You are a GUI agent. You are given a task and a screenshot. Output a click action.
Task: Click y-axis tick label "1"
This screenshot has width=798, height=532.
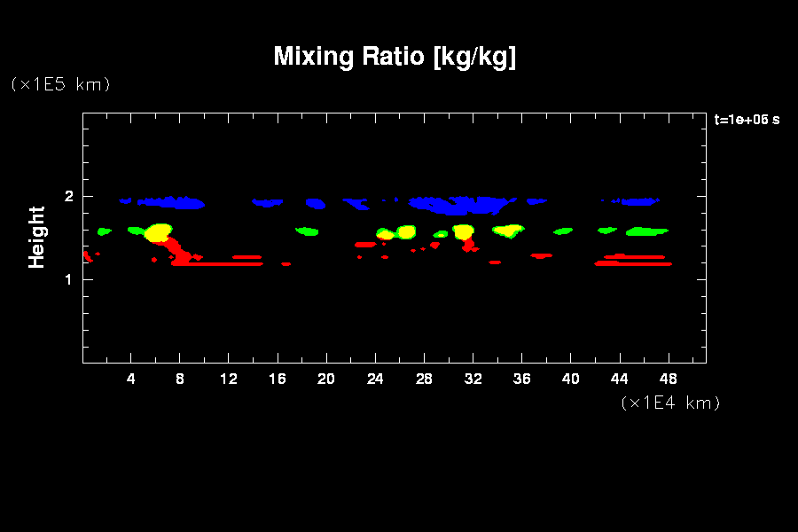(68, 279)
